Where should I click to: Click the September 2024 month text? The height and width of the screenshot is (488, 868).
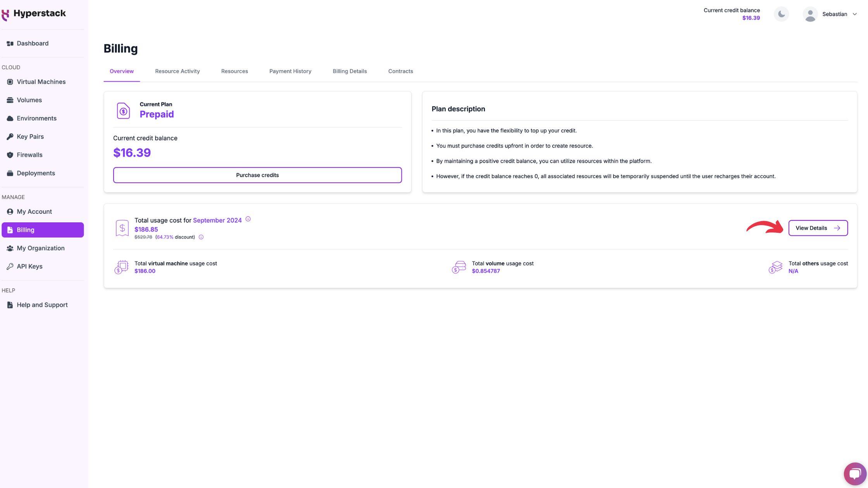[217, 220]
